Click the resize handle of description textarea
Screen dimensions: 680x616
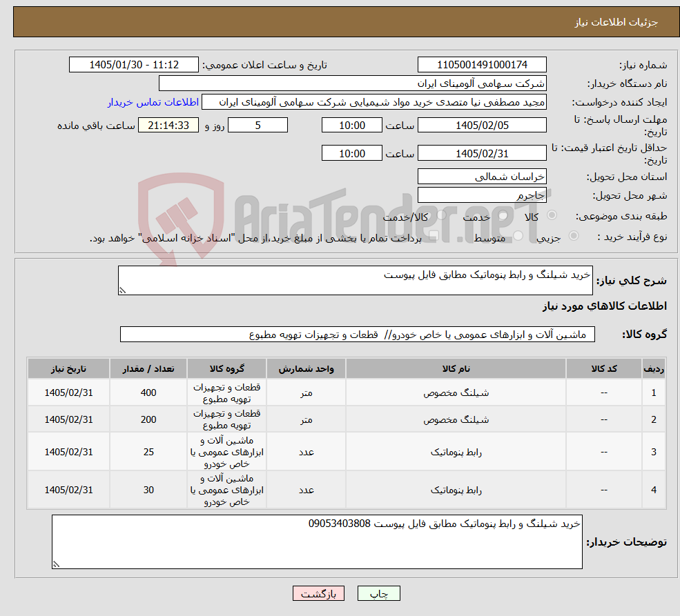pos(122,290)
